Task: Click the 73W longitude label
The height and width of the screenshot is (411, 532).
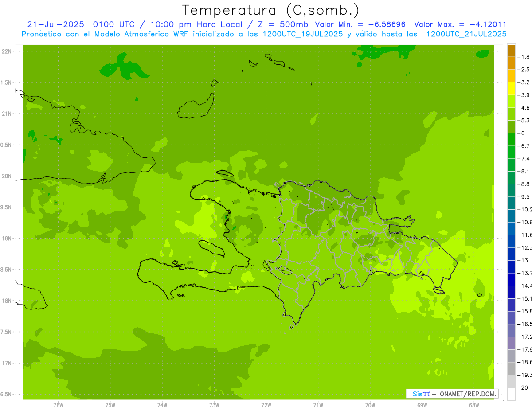Action: pyautogui.click(x=214, y=405)
